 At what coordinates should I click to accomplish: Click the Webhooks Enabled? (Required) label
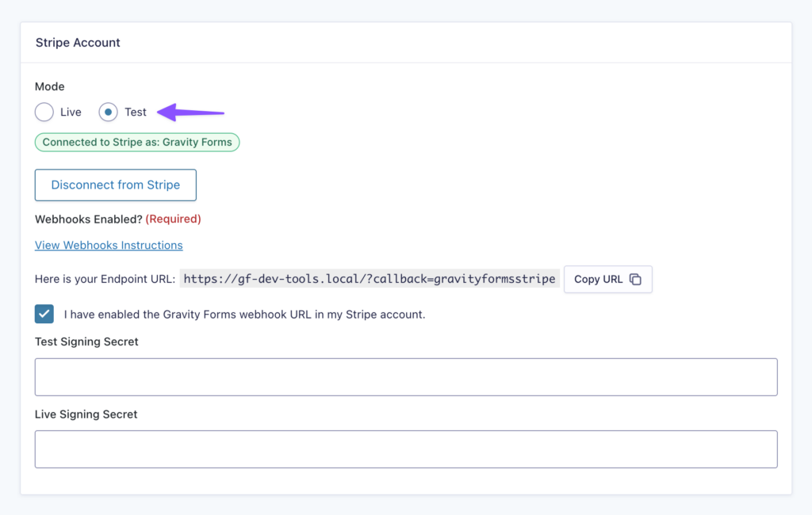coord(118,219)
